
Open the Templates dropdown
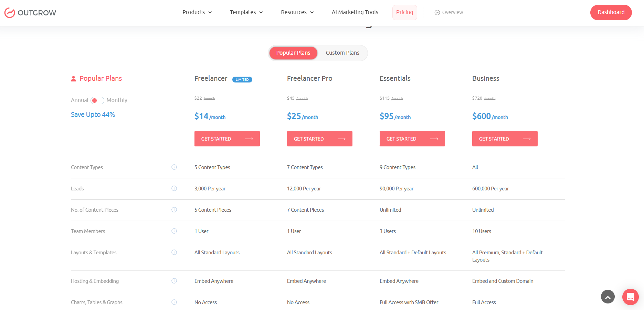pyautogui.click(x=246, y=12)
